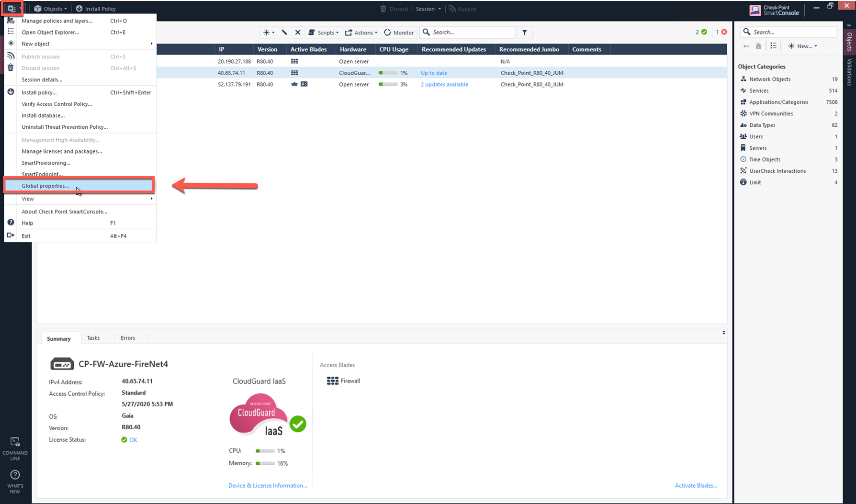The image size is (856, 504).
Task: Select Global properties menu entry
Action: [45, 186]
